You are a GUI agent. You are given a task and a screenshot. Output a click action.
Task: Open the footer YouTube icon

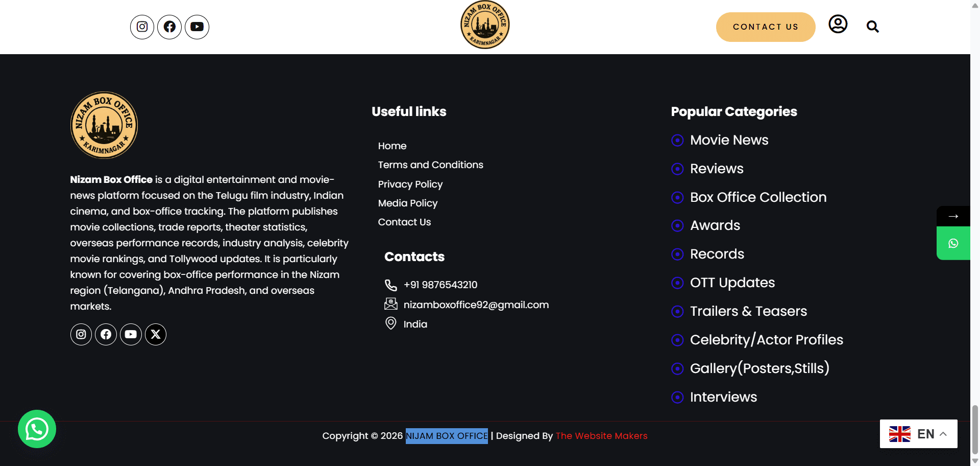pyautogui.click(x=131, y=334)
